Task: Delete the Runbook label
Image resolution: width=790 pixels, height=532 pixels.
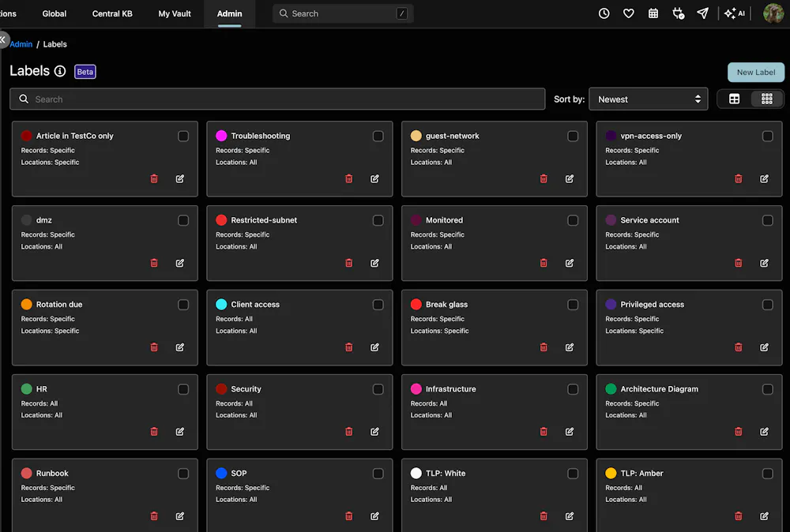Action: [154, 516]
